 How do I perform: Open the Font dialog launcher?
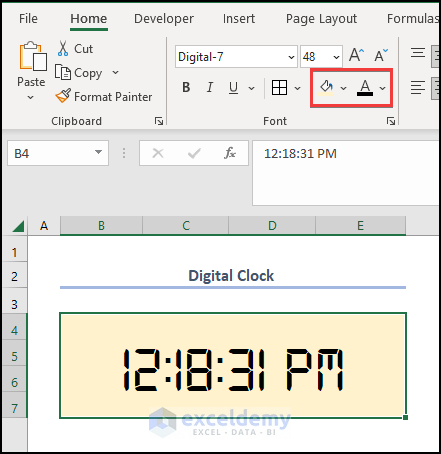click(x=391, y=121)
